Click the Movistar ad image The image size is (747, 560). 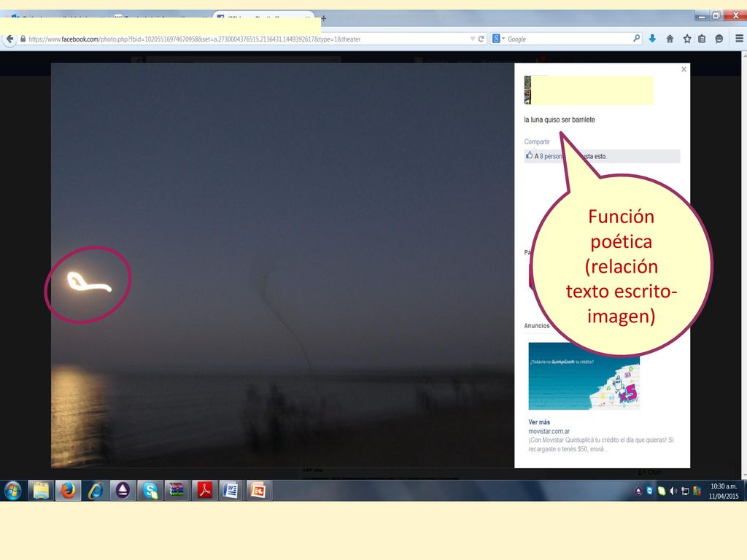(x=584, y=376)
